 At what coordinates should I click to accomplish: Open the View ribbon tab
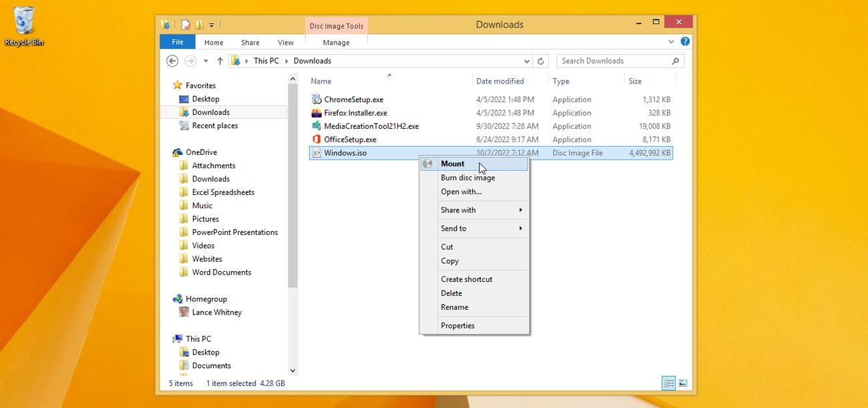(286, 42)
